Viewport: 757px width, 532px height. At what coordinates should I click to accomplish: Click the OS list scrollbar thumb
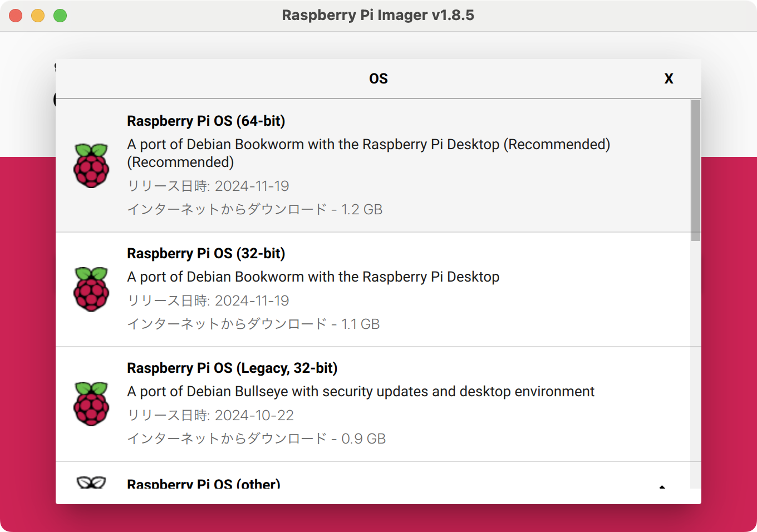tap(696, 170)
